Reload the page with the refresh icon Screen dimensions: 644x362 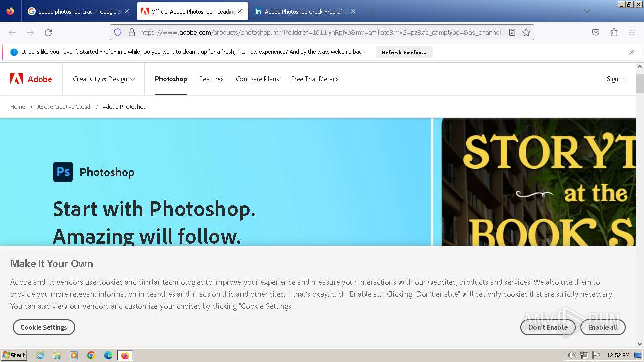point(48,32)
